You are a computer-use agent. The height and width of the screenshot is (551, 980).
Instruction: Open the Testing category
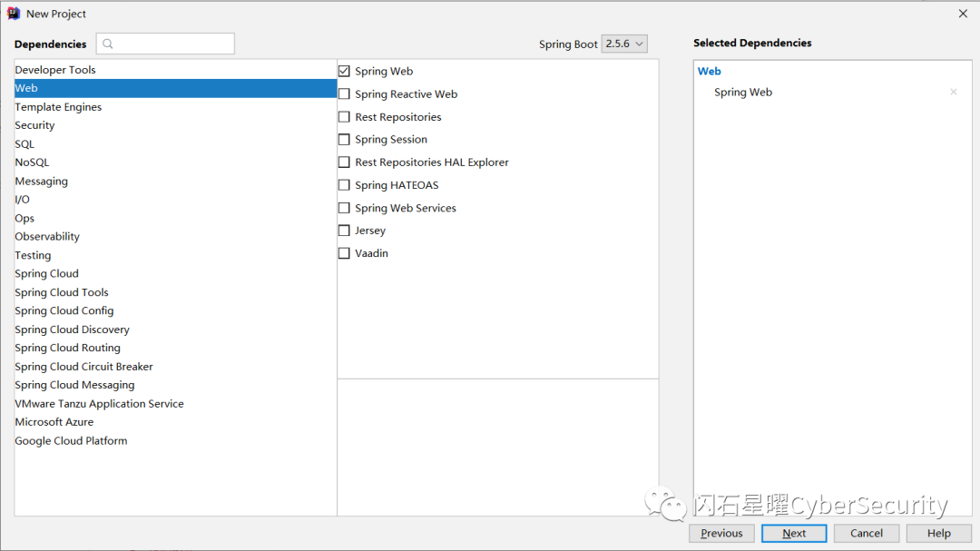click(176, 255)
